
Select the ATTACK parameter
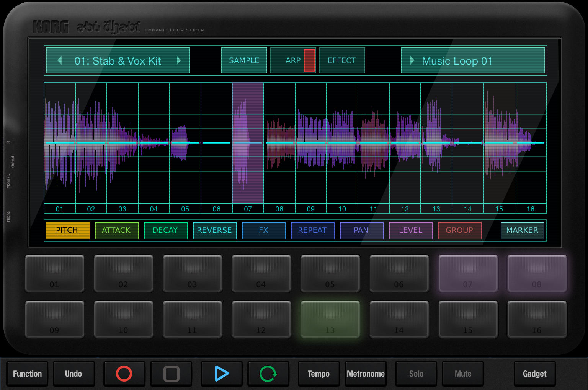(x=116, y=230)
